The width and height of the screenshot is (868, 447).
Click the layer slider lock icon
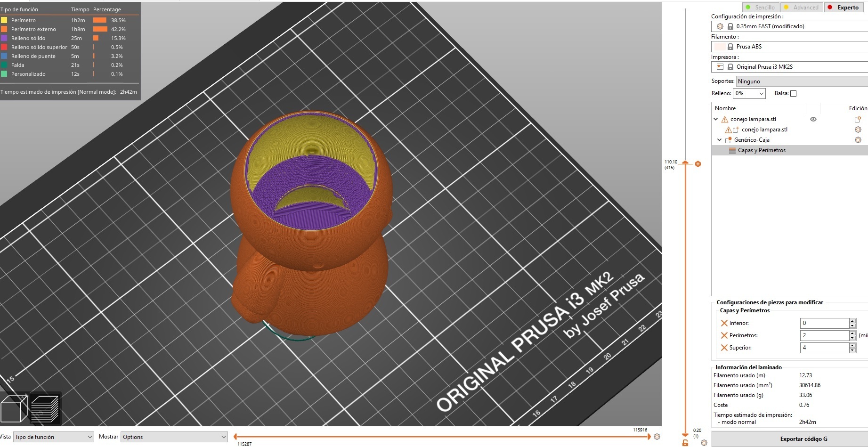point(685,443)
